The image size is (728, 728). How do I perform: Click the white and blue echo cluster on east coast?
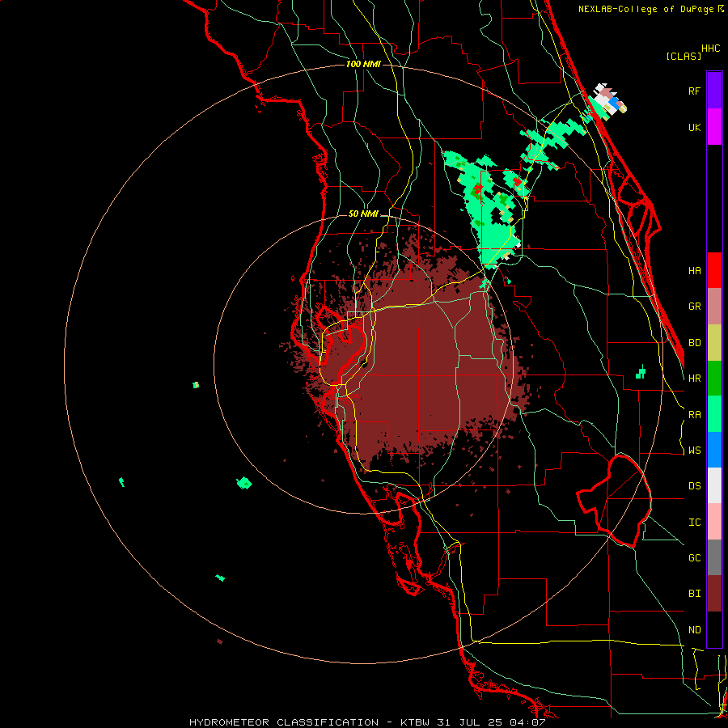pyautogui.click(x=607, y=101)
